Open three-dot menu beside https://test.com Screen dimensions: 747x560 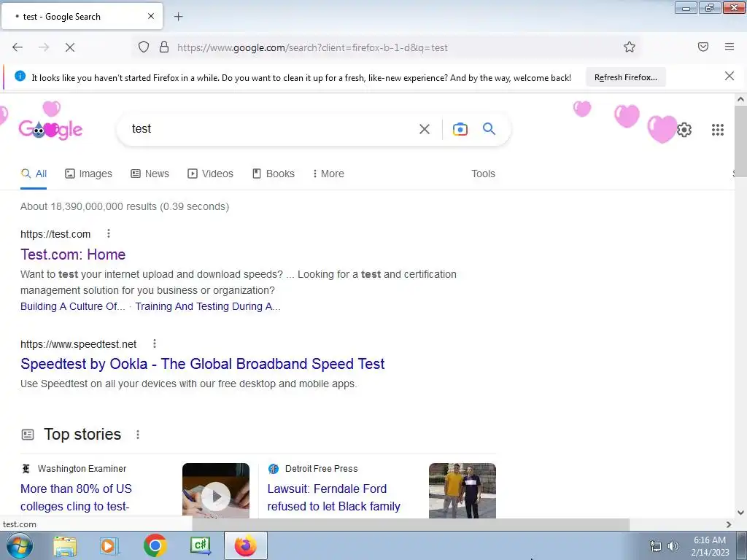coord(109,233)
